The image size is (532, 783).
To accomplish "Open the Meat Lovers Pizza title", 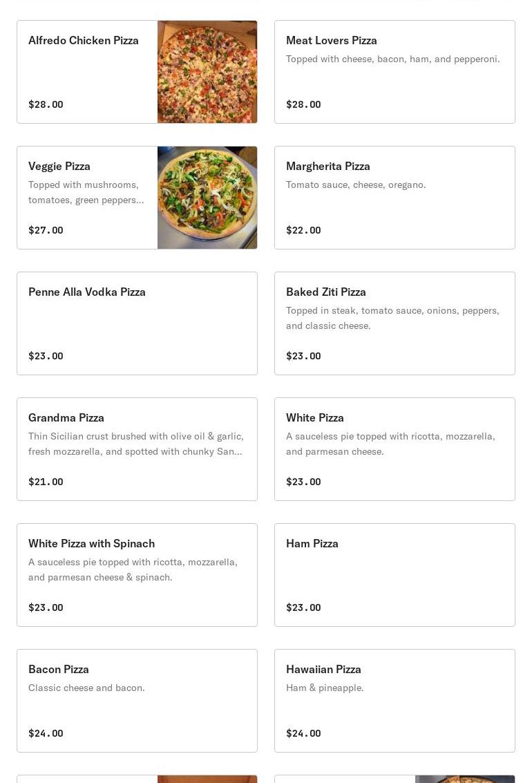I will click(x=332, y=40).
